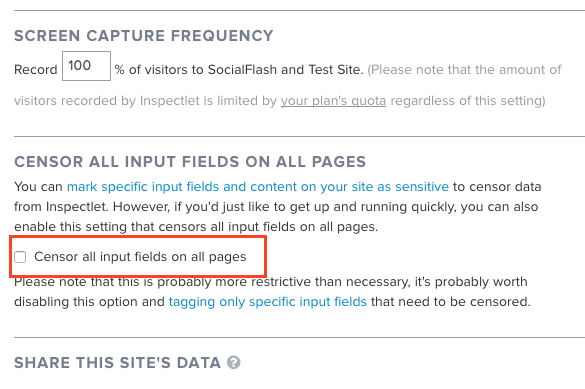
Task: Follow the 'mark specific input fields' sensitive link
Action: click(258, 186)
